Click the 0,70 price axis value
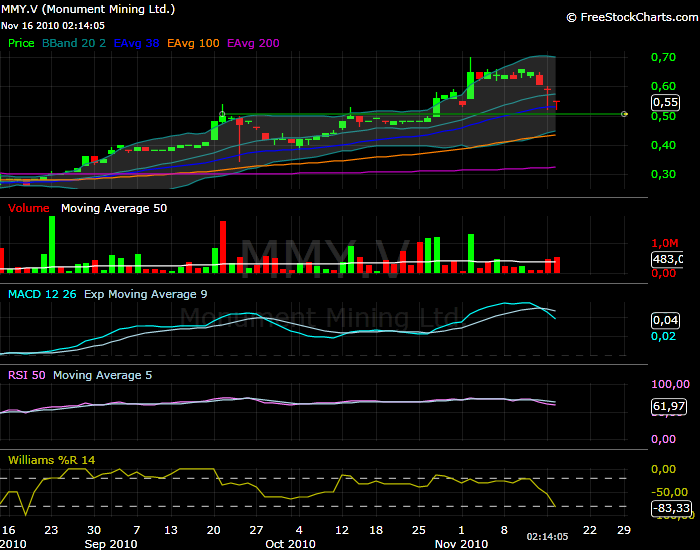The image size is (700, 550). (663, 57)
